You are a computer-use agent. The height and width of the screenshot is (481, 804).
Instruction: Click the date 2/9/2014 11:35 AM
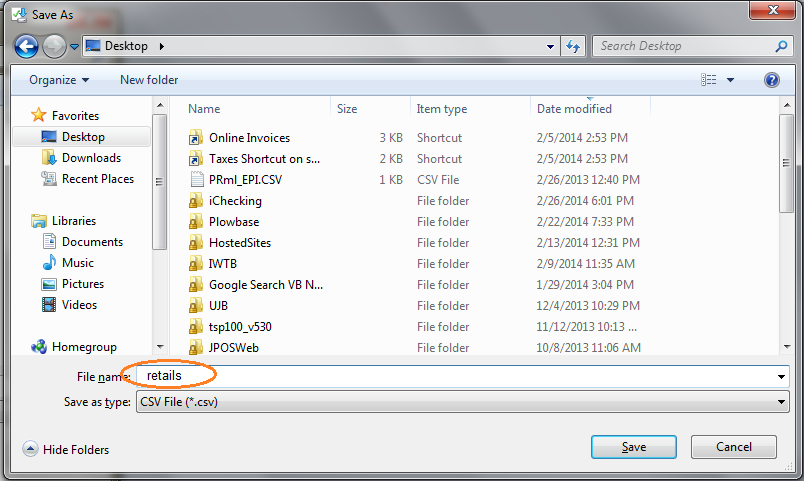586,264
